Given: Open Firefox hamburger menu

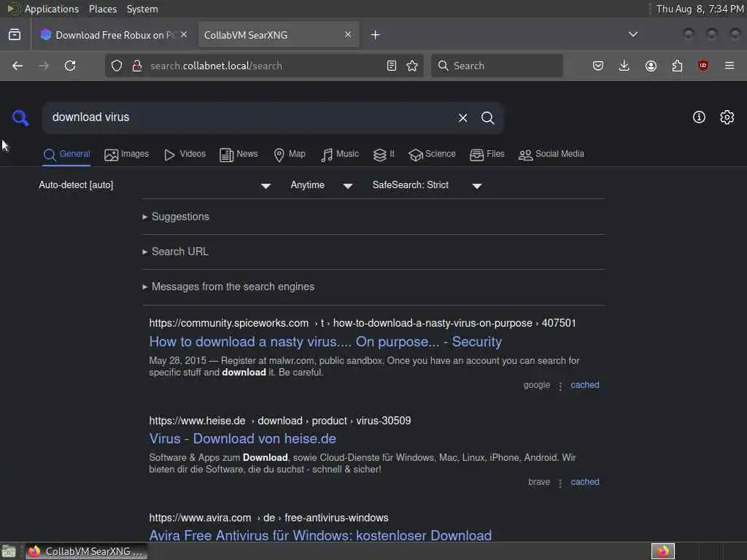Looking at the screenshot, I should (729, 66).
